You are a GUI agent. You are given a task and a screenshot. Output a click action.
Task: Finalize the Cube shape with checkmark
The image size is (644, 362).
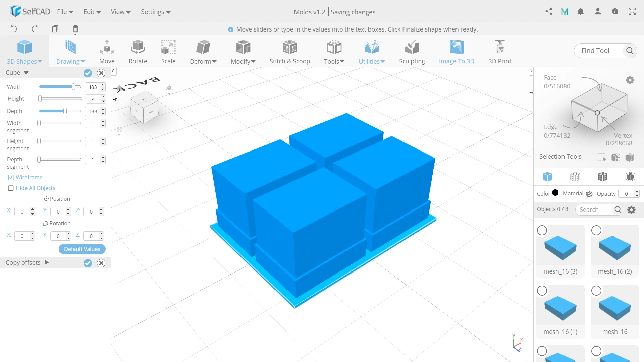[x=88, y=73]
